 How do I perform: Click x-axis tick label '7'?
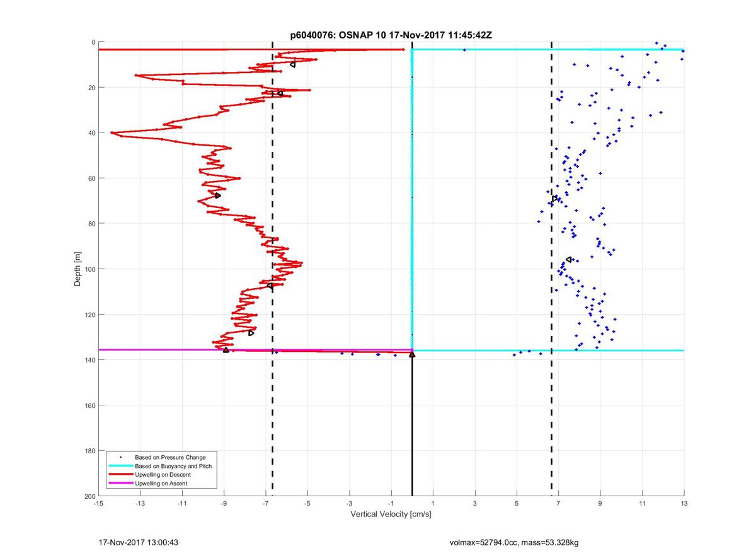tap(558, 503)
